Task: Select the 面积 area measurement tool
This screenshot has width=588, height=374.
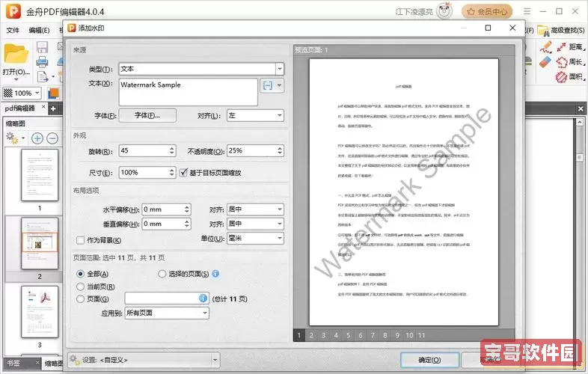Action: [570, 76]
